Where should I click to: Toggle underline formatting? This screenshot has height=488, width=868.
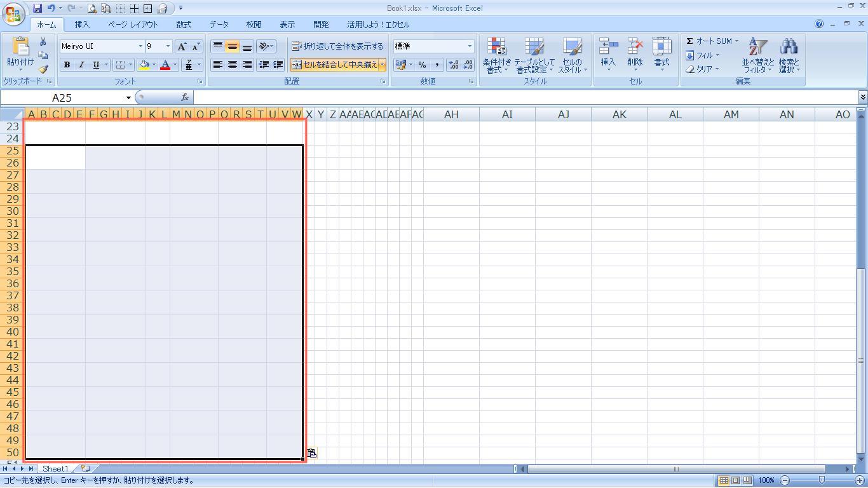click(x=96, y=65)
